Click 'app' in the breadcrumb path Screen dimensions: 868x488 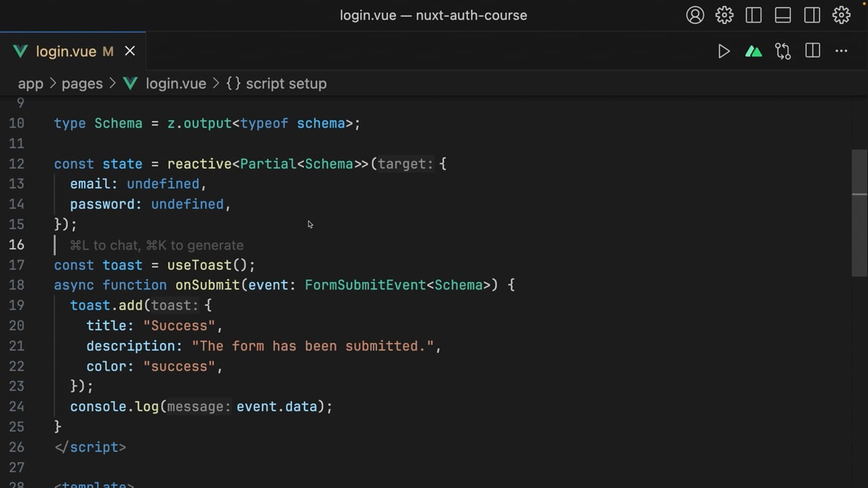pos(31,83)
